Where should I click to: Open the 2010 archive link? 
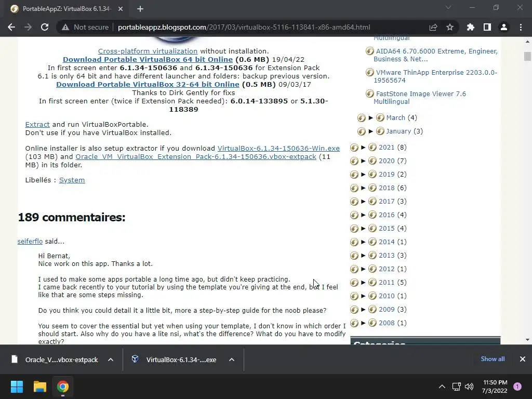(387, 296)
